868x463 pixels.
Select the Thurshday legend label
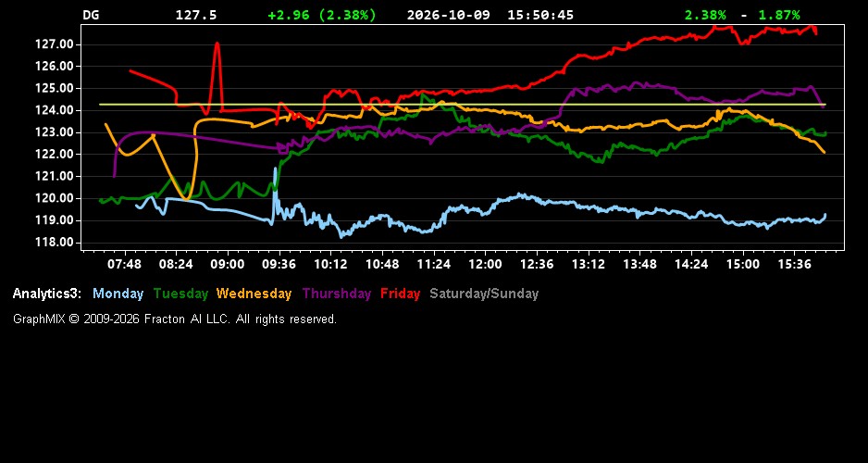337,294
